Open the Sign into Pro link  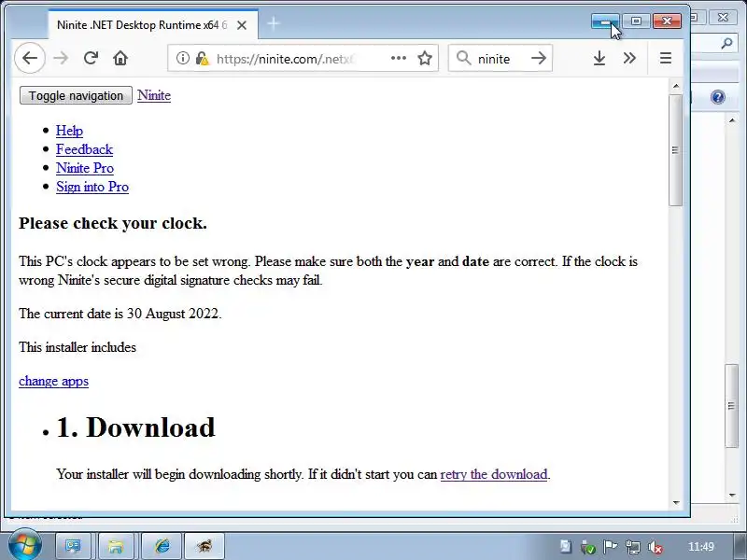[92, 187]
